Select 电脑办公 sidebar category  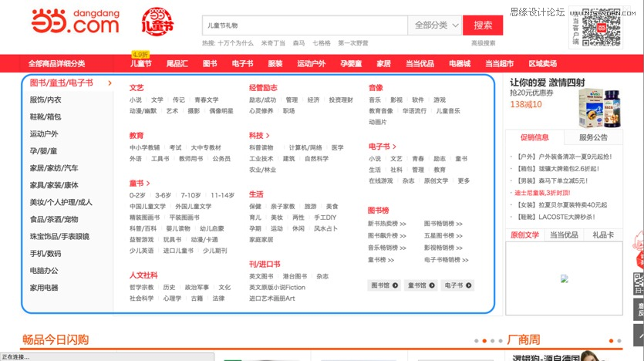click(44, 271)
